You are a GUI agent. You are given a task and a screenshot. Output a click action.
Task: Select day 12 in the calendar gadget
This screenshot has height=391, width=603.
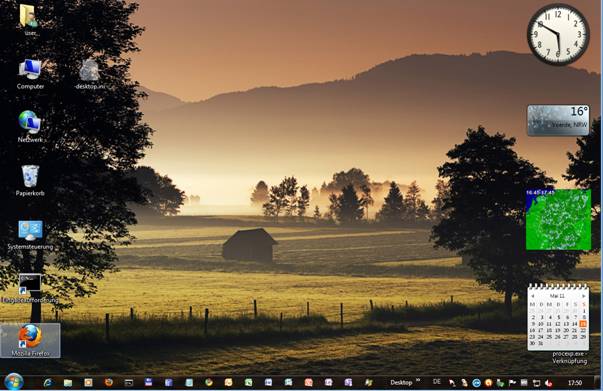point(557,324)
